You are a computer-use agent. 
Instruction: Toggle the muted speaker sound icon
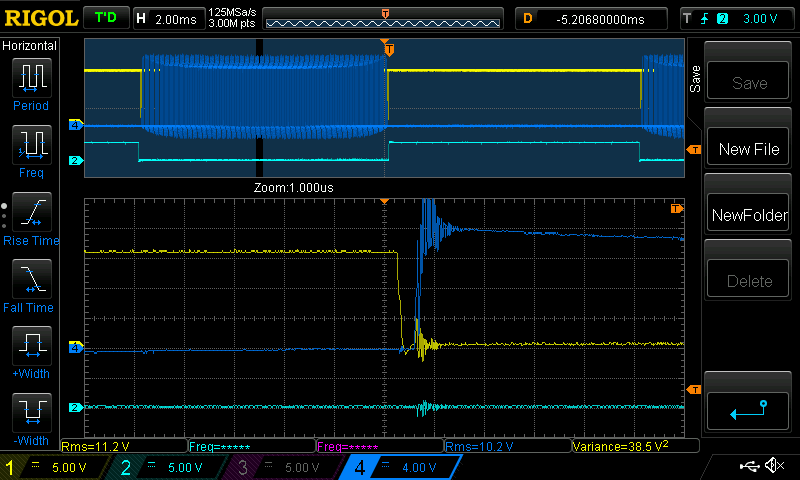775,466
